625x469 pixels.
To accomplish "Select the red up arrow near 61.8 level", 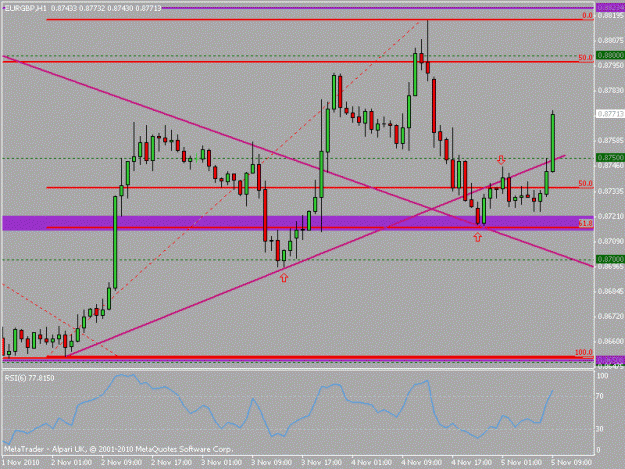I will [478, 237].
